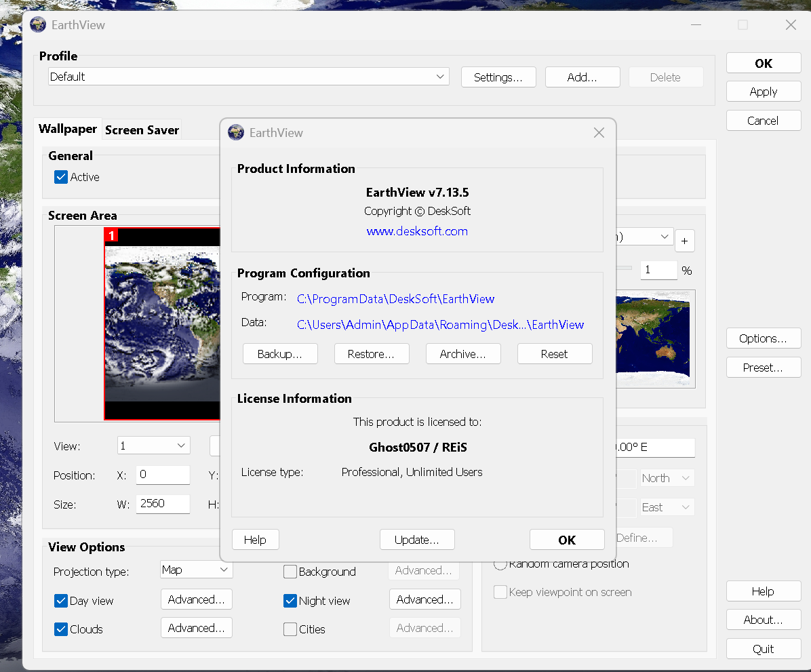Confirm the About dialog with OK
This screenshot has height=672, width=811.
pos(567,540)
